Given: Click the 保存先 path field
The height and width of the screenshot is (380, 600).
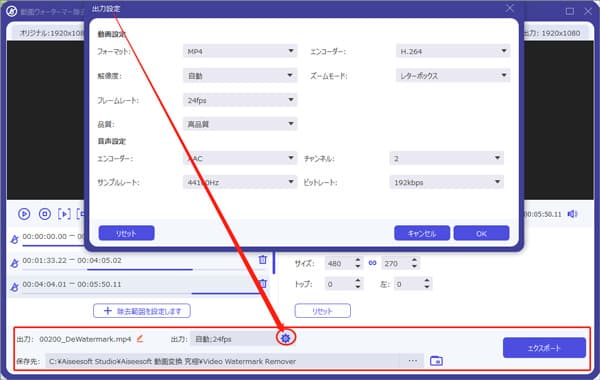Looking at the screenshot, I should [222, 361].
